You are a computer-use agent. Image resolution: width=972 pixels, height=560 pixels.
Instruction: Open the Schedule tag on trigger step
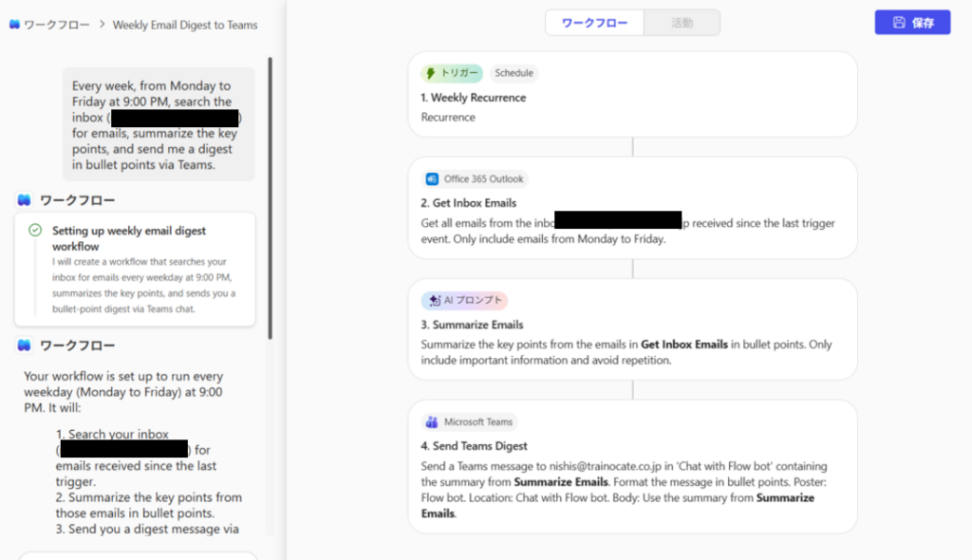click(514, 73)
